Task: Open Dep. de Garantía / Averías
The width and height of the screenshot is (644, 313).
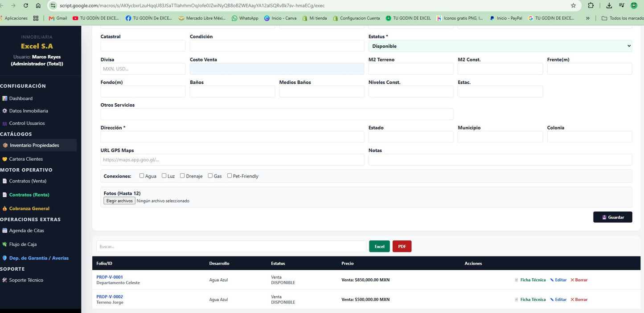Action: 39,258
